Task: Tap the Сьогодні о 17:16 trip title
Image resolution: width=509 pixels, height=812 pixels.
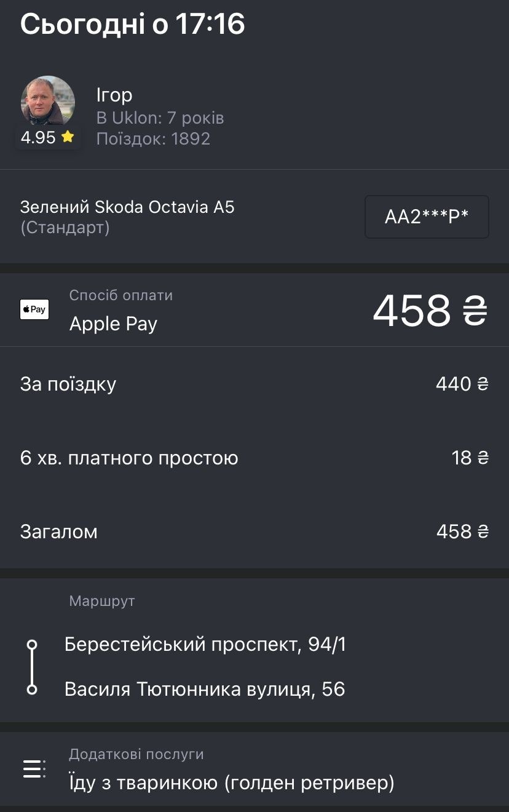Action: [x=133, y=24]
